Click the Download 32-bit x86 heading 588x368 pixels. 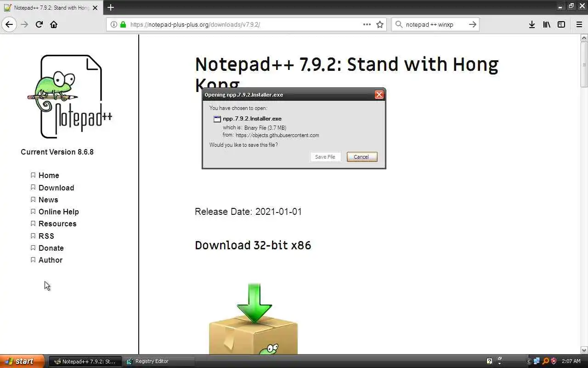point(253,245)
